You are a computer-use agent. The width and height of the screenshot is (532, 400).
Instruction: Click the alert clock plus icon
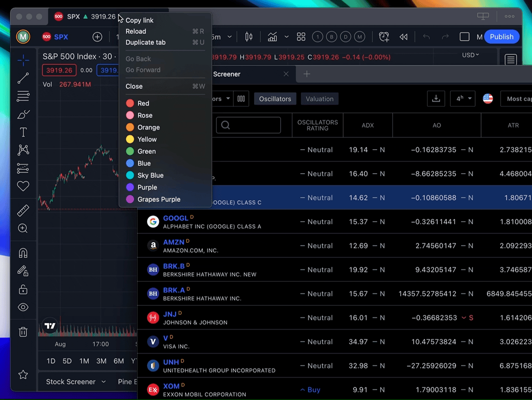click(383, 37)
